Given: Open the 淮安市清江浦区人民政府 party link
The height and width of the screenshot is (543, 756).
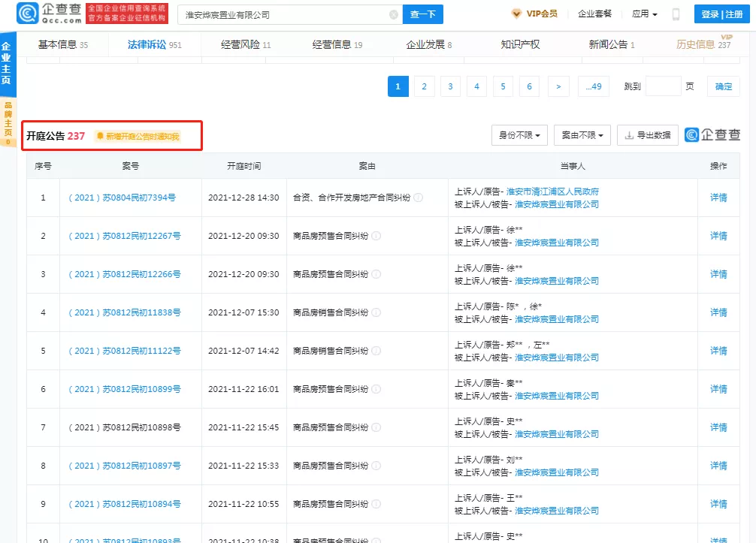Looking at the screenshot, I should (552, 192).
